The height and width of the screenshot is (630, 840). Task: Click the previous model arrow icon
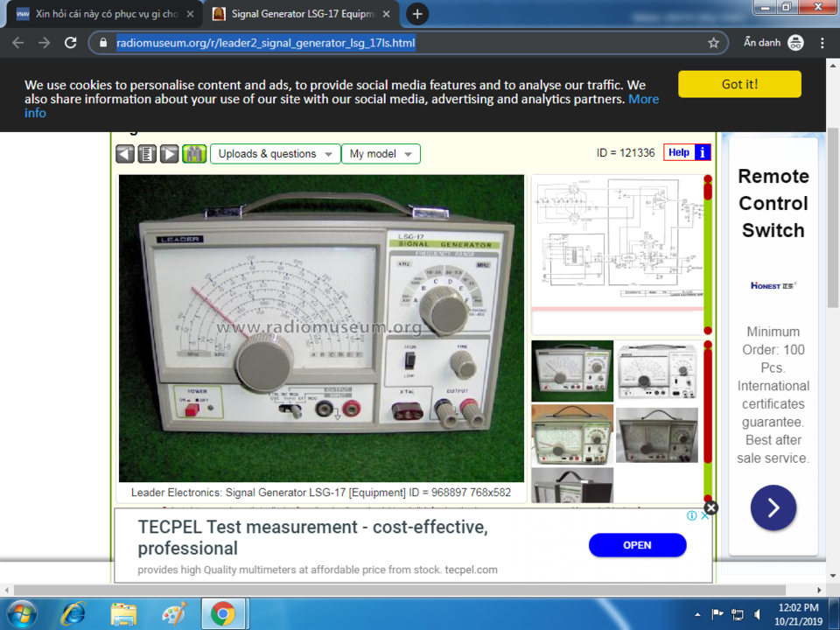coord(125,154)
